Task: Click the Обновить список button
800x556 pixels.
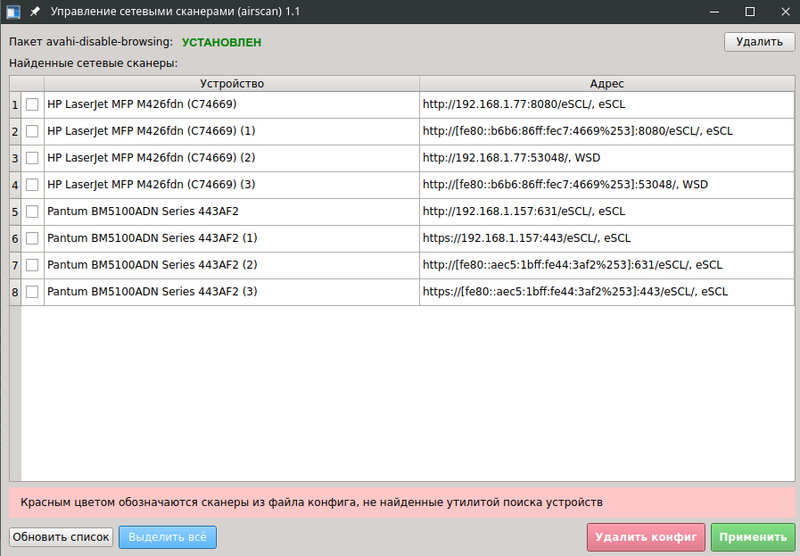Action: coord(61,537)
